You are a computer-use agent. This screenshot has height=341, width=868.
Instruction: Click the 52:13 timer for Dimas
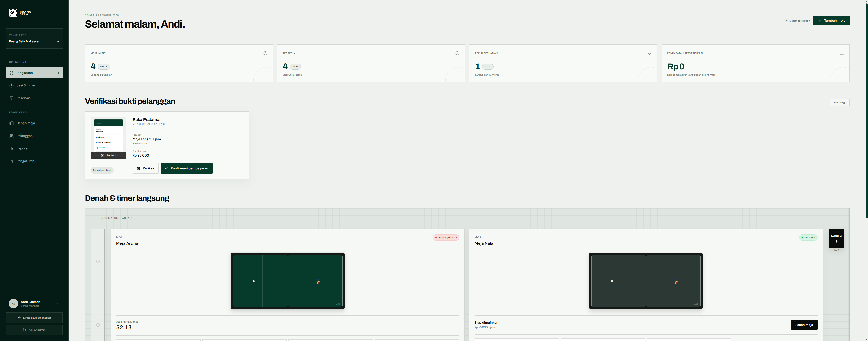(124, 328)
